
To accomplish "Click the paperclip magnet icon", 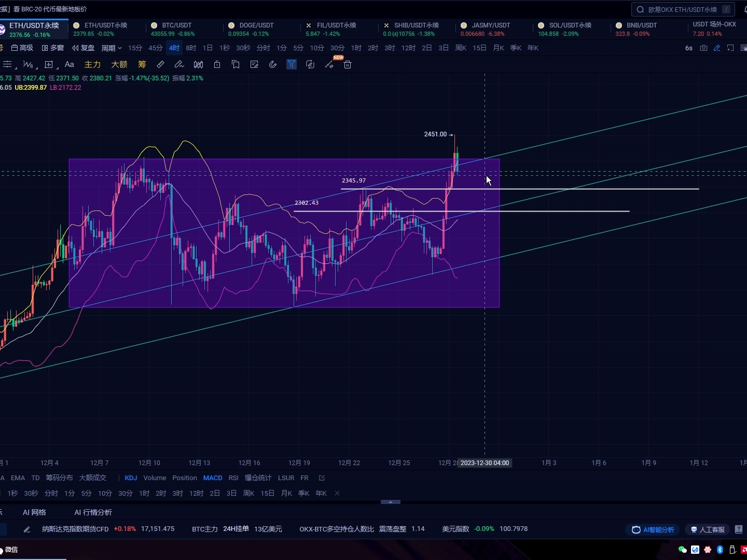I will pos(273,64).
